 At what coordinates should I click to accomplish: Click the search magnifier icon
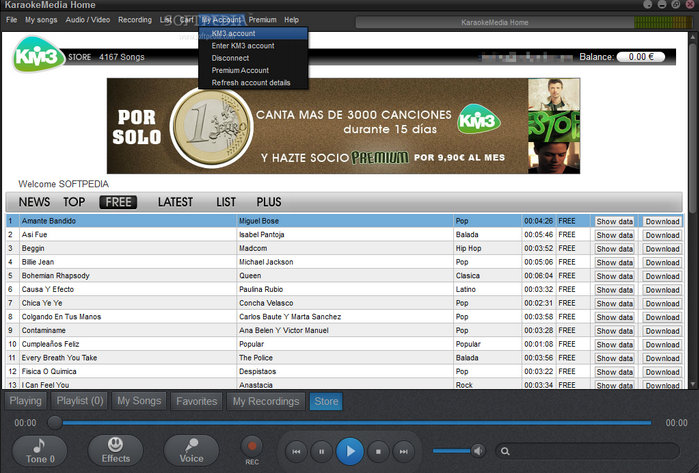505,451
